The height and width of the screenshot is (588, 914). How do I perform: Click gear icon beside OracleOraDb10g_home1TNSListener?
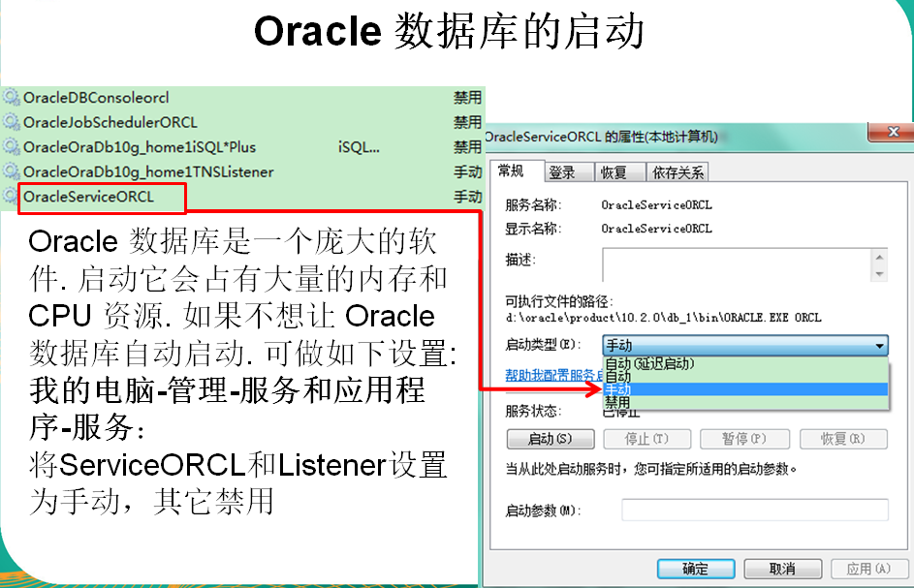[x=12, y=171]
